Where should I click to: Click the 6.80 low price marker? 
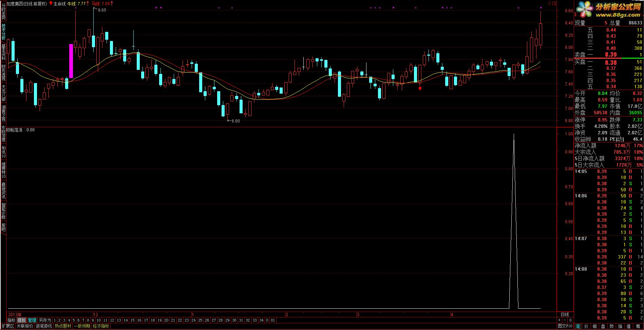point(235,121)
